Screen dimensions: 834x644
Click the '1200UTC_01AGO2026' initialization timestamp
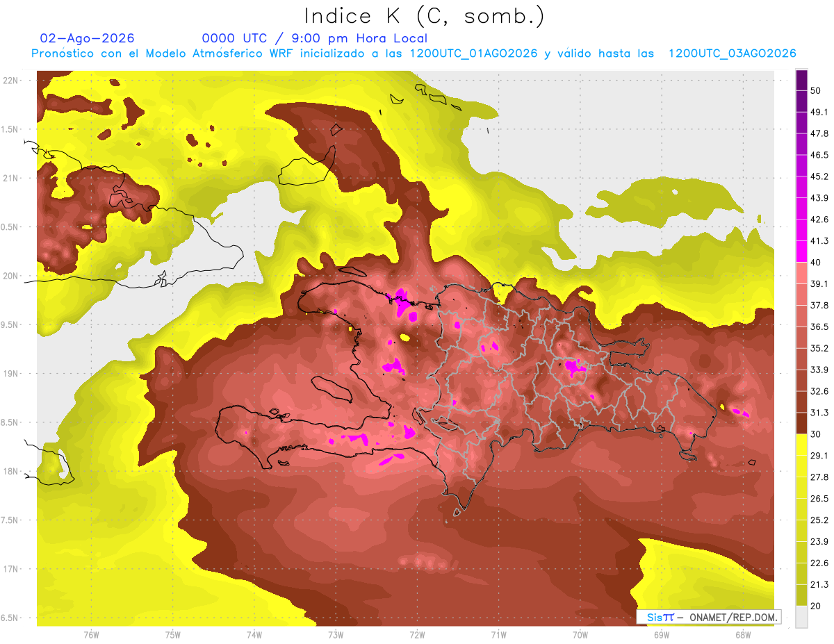point(474,53)
